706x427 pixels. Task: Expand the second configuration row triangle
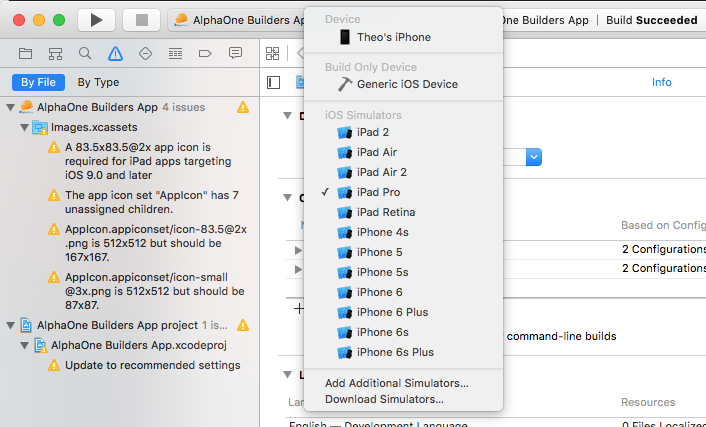pyautogui.click(x=298, y=269)
